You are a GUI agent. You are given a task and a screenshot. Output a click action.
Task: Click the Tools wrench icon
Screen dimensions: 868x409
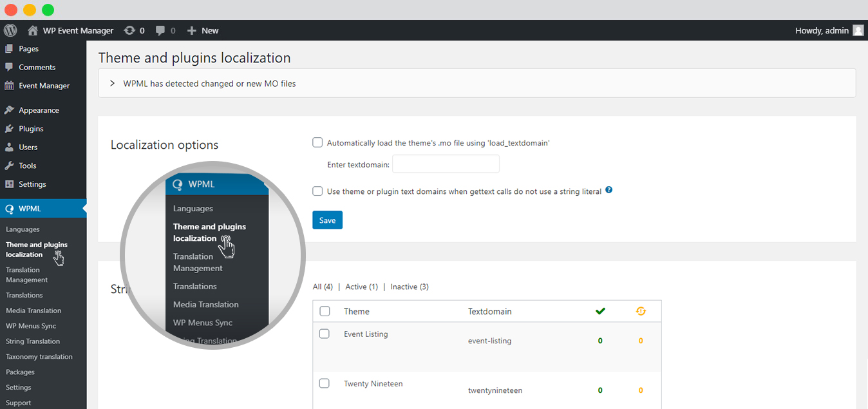(x=9, y=166)
